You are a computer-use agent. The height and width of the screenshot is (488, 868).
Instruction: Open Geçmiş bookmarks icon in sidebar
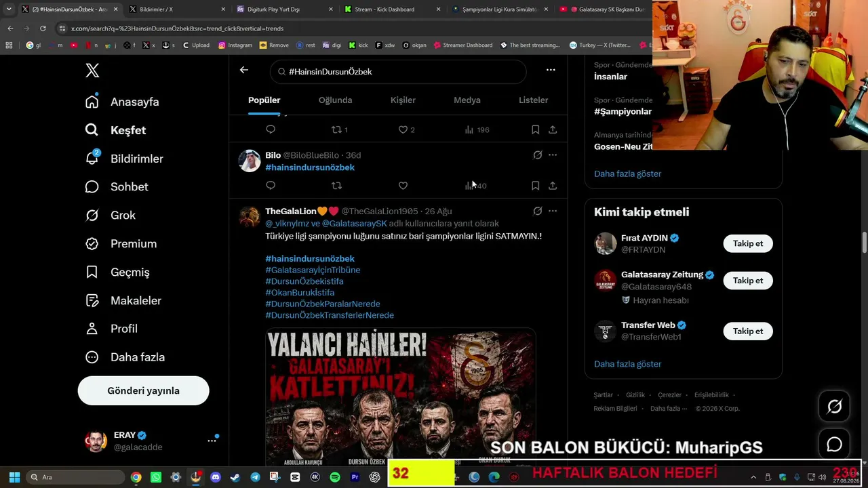coord(92,272)
